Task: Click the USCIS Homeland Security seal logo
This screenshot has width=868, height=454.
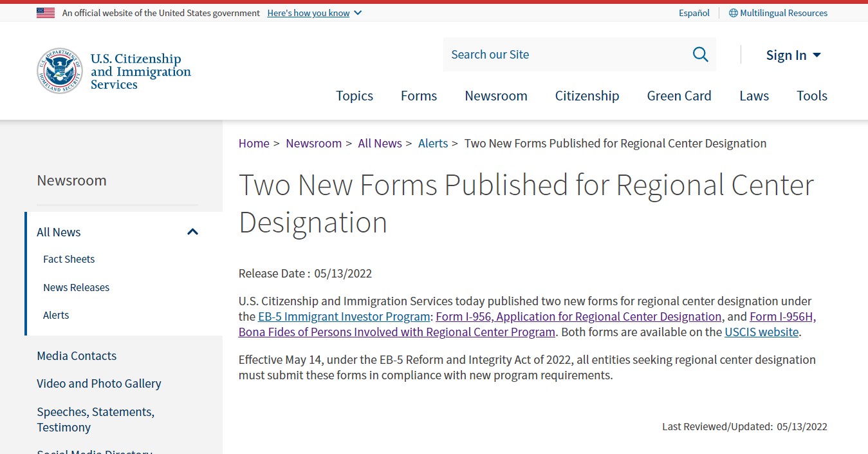Action: [x=60, y=71]
